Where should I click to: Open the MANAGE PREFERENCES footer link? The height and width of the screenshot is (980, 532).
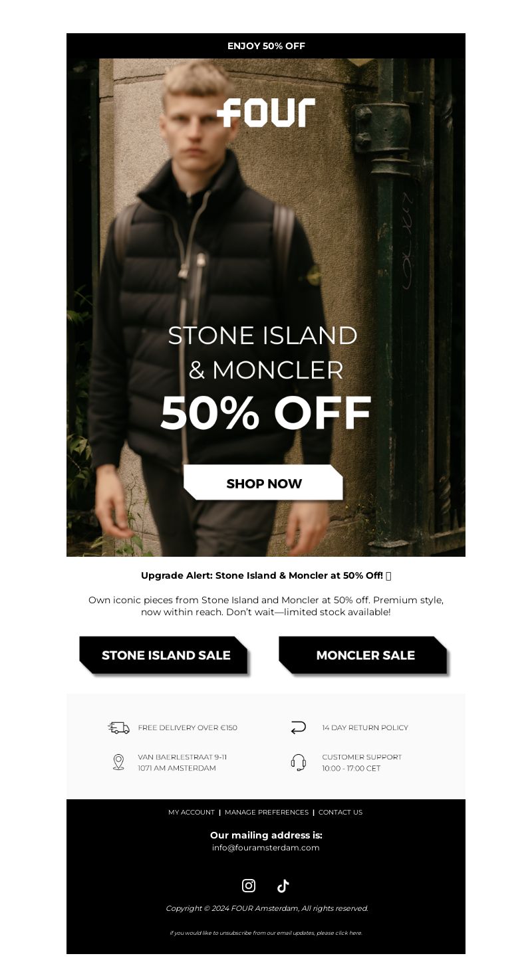267,812
